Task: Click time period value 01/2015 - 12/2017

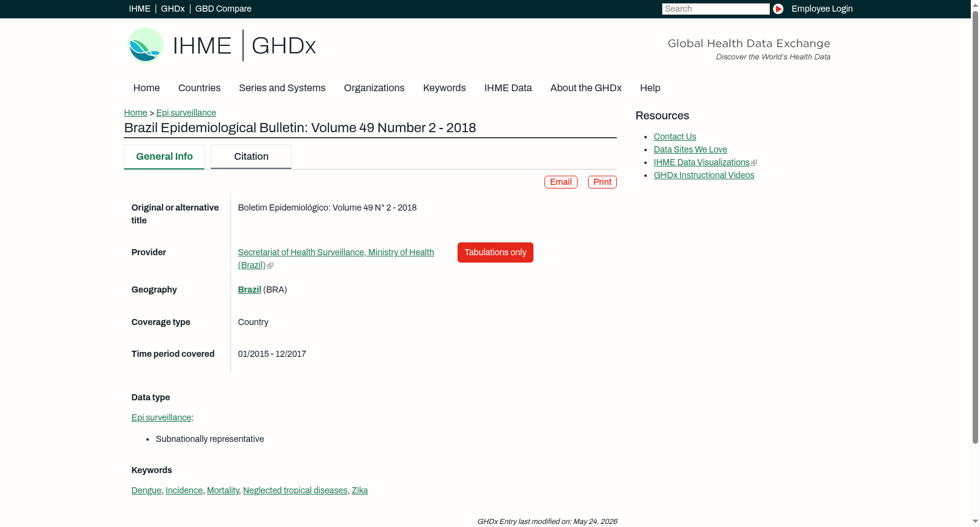Action: pos(272,354)
